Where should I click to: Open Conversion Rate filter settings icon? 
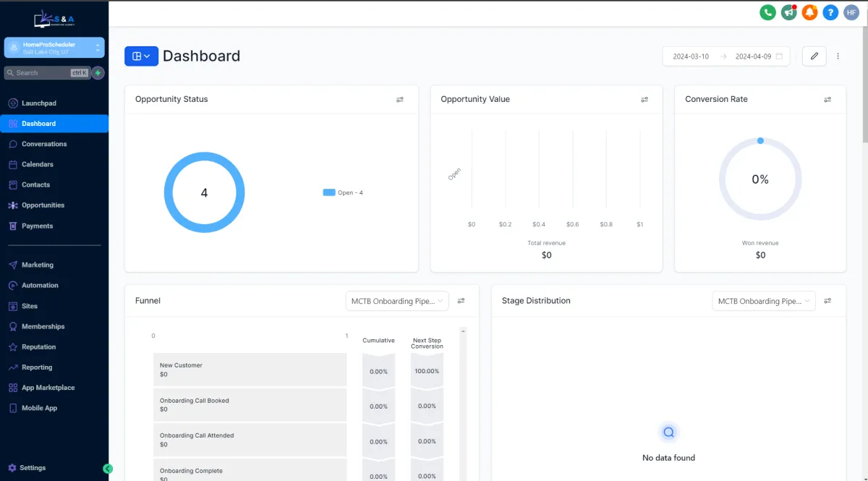point(827,100)
